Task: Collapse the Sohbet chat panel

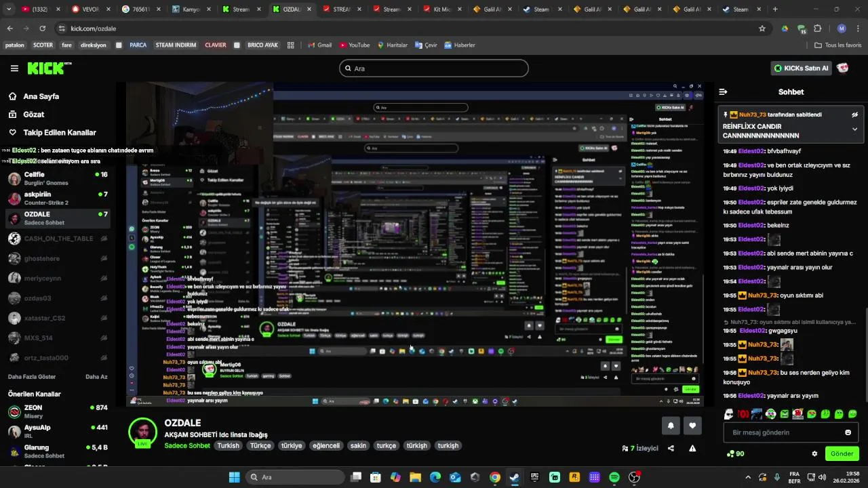Action: [x=723, y=91]
